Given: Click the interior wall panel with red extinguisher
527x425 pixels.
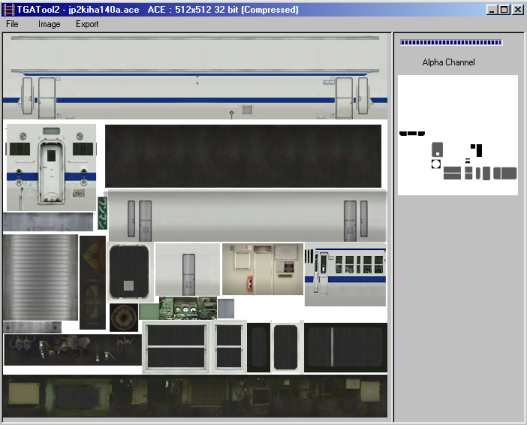Looking at the screenshot, I should (x=262, y=269).
